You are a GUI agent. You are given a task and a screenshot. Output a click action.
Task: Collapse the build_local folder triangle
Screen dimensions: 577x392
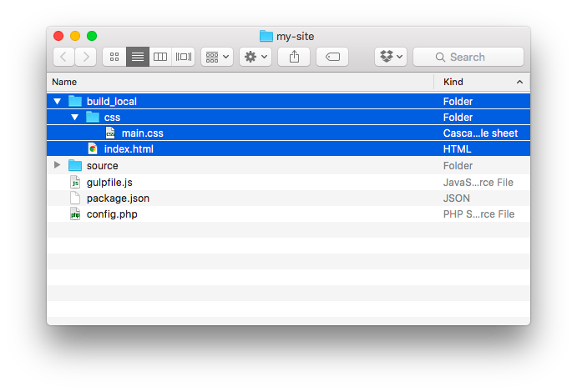pos(58,102)
